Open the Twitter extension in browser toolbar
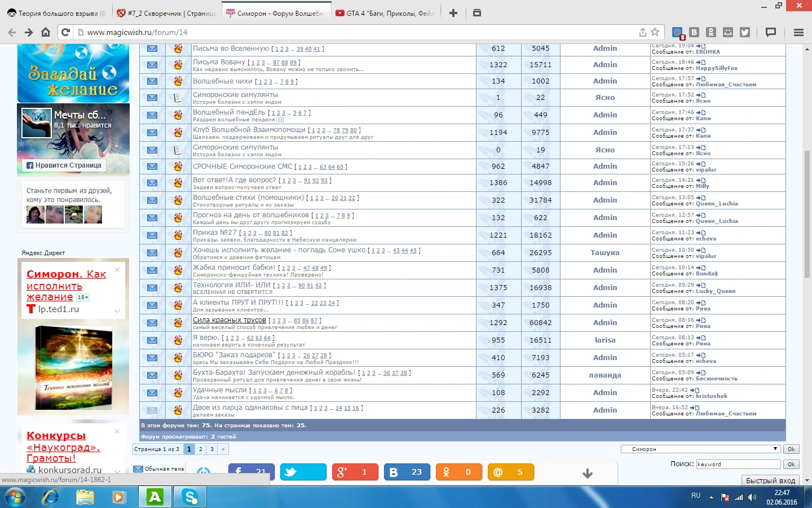Screen dimensions: 812x508 (745, 32)
